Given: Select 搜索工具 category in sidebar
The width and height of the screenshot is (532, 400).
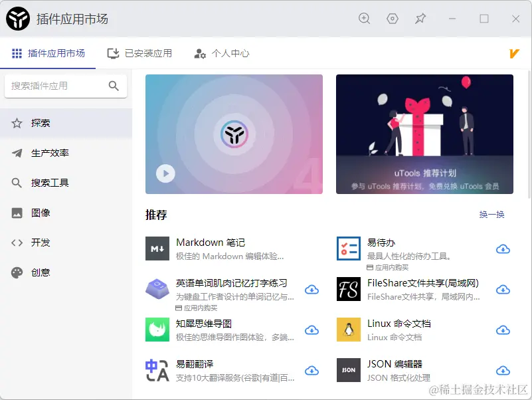Looking at the screenshot, I should pyautogui.click(x=66, y=183).
